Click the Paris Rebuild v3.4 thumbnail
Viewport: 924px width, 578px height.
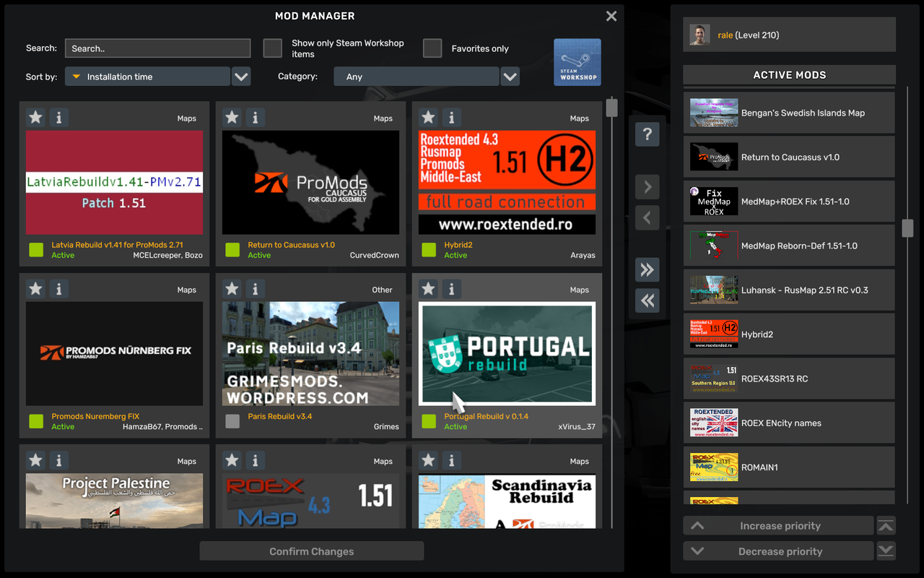[310, 353]
